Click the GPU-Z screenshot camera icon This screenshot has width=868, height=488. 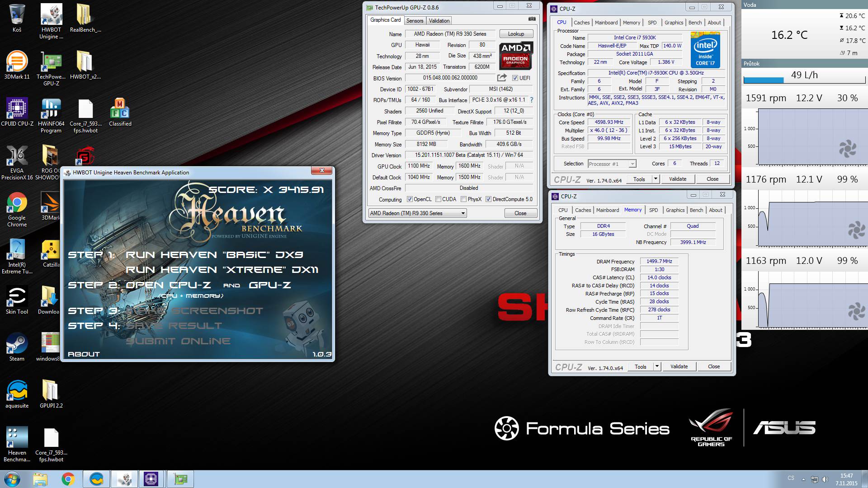(532, 19)
